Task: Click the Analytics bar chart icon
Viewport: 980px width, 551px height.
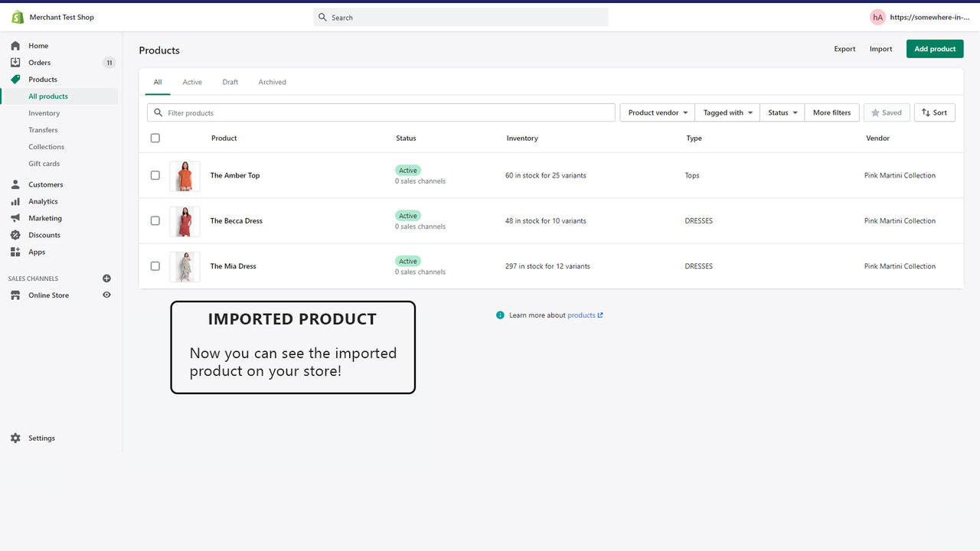Action: click(15, 201)
